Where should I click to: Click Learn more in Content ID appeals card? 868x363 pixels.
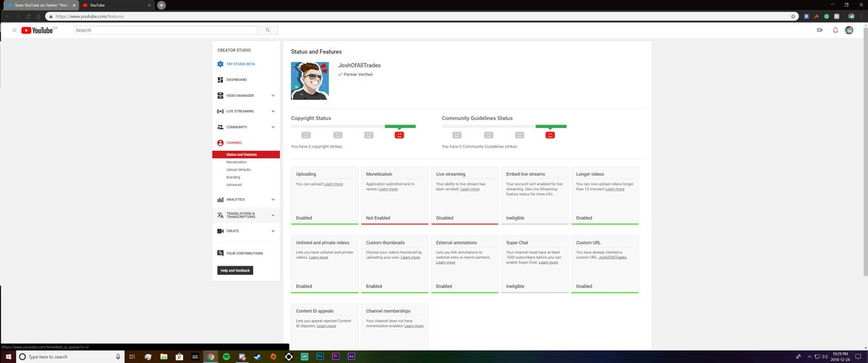[326, 326]
